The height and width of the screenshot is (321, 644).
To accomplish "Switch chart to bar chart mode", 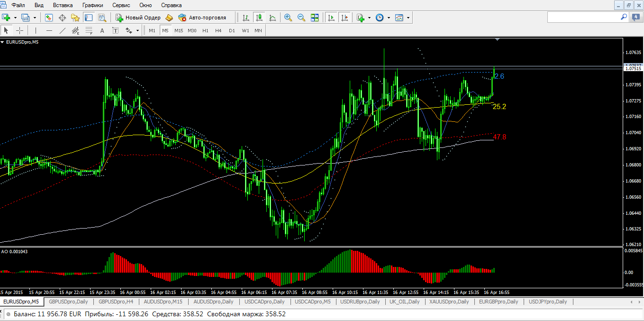I will 246,18.
